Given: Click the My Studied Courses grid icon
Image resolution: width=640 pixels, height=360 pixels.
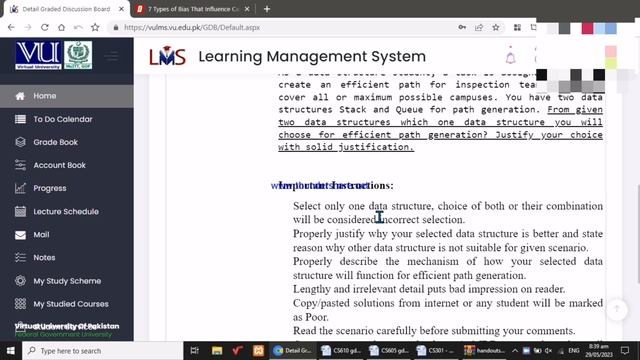Looking at the screenshot, I should 20,304.
